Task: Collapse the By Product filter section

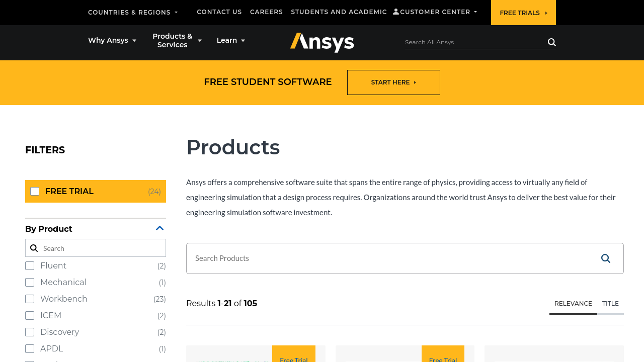Action: [159, 229]
